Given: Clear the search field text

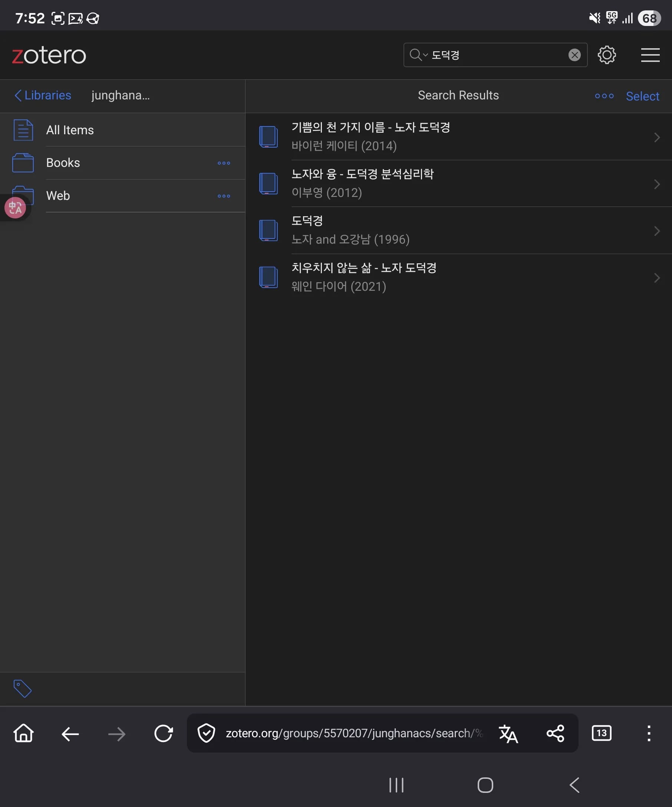Looking at the screenshot, I should (574, 55).
